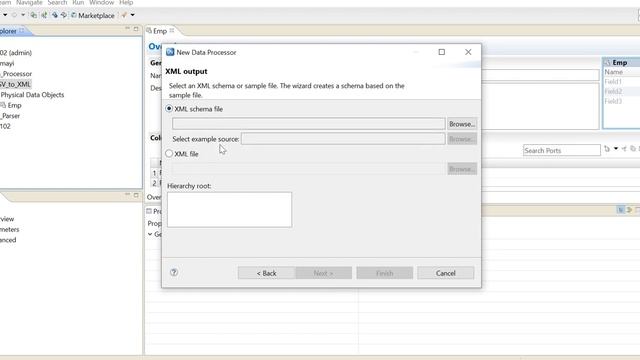Viewport: 640px width, 360px height.
Task: Click the pin icon right of Marketplace
Action: tap(124, 15)
